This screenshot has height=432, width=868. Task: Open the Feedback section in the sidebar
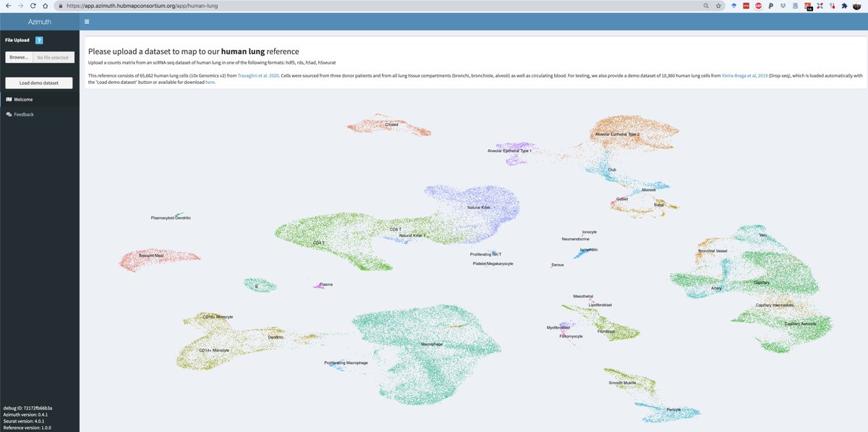click(x=22, y=114)
